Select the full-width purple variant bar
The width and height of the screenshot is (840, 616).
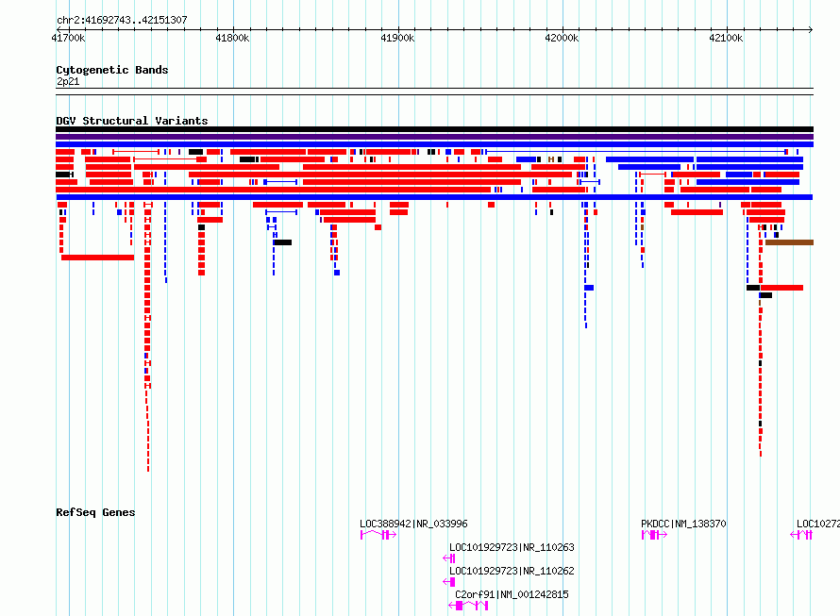(434, 137)
